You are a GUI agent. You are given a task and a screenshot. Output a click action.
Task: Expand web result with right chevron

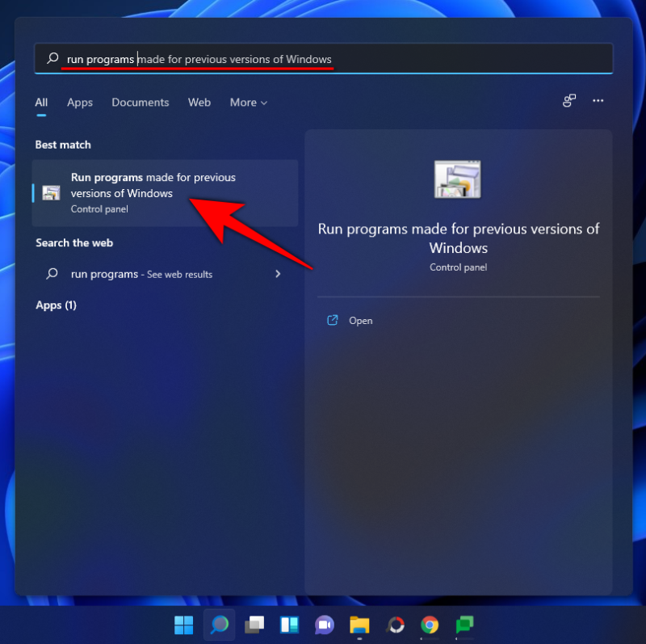[278, 274]
